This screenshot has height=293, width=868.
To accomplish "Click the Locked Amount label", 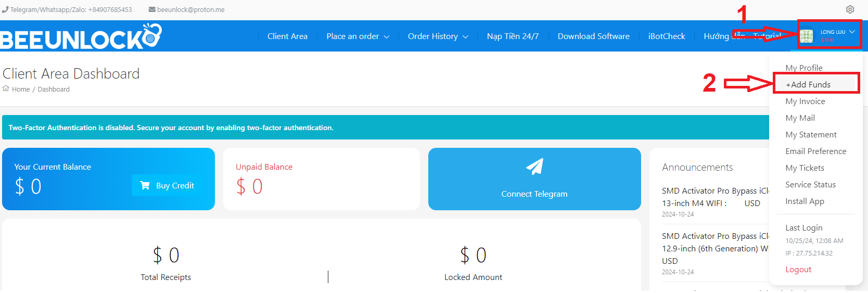I will pyautogui.click(x=473, y=277).
